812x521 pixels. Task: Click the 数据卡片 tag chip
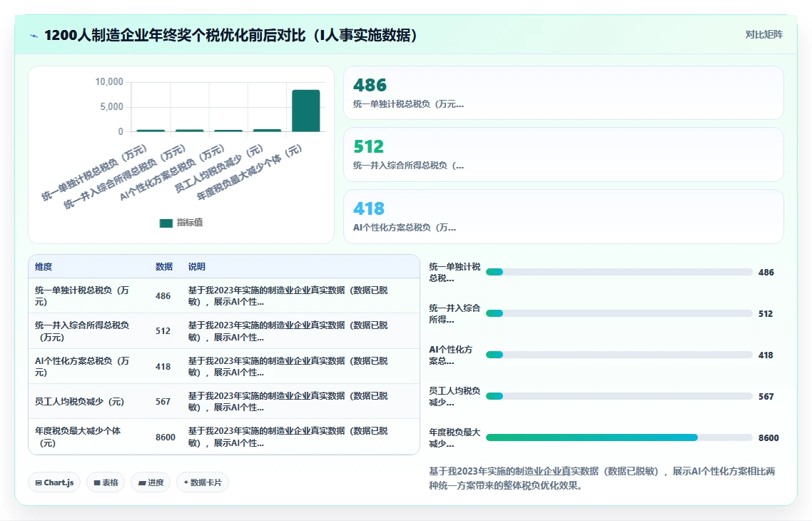point(203,482)
